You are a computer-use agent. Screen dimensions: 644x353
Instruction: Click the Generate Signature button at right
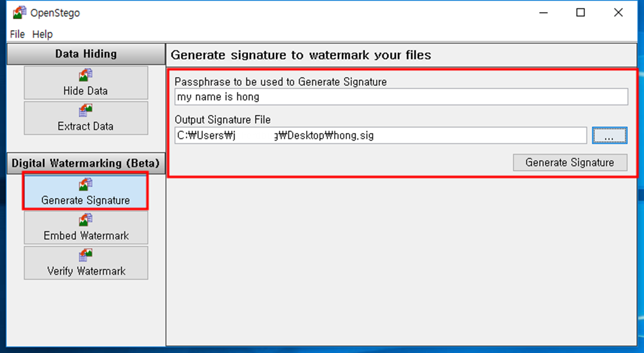(570, 163)
